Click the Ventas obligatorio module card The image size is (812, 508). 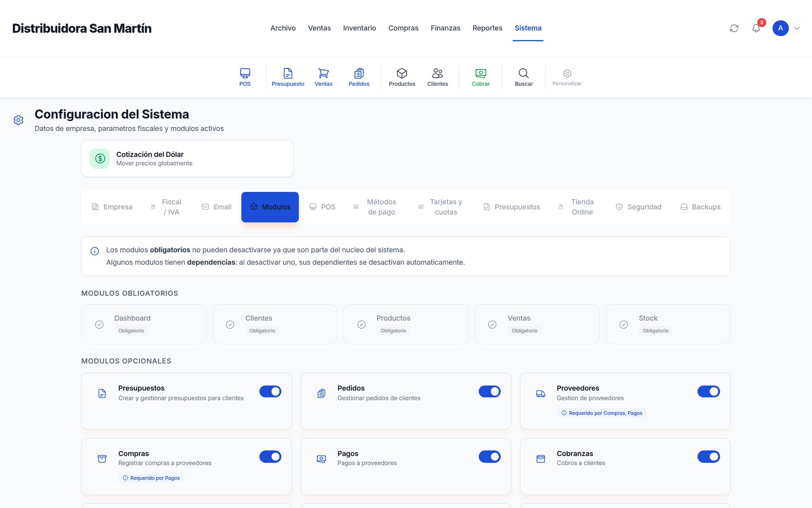click(x=537, y=324)
